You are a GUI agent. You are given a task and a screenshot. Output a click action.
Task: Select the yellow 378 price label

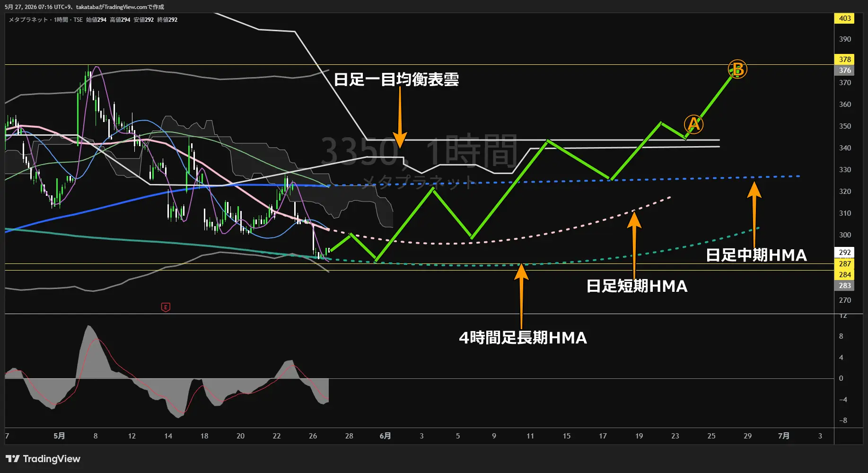[x=845, y=60]
